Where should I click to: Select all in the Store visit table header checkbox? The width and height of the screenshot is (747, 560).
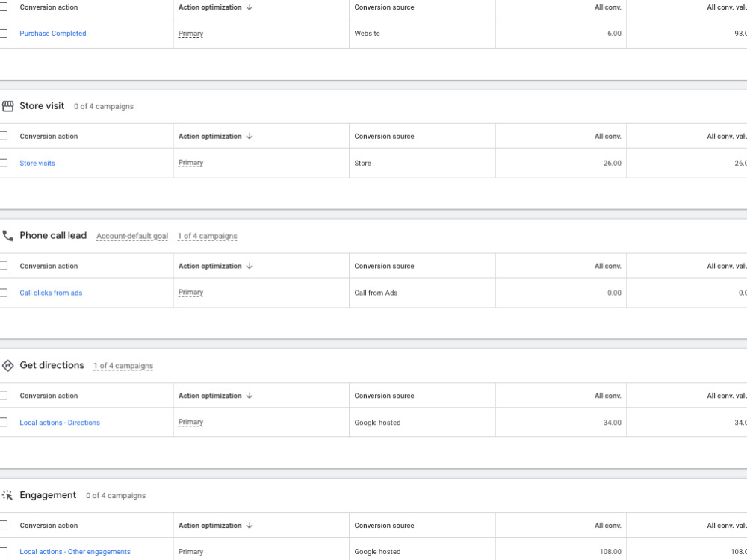[x=3, y=136]
